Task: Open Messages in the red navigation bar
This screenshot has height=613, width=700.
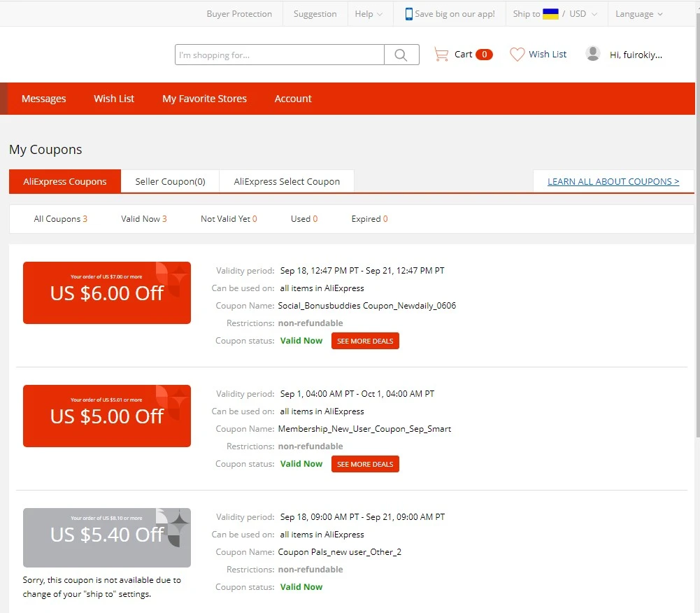Action: click(44, 99)
